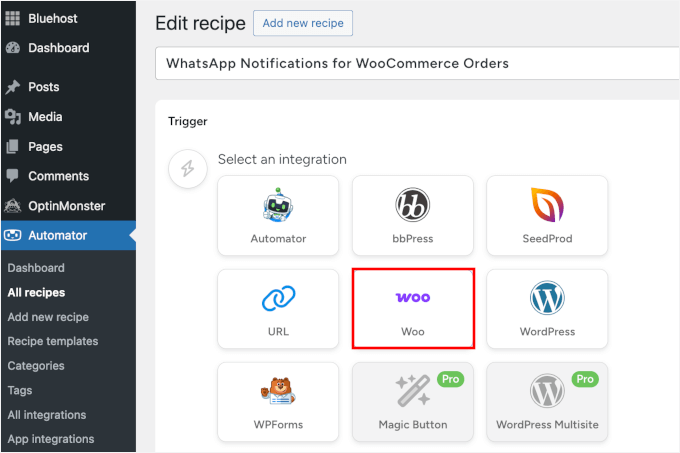Viewport: 680px width, 453px height.
Task: Open Posts in the admin sidebar
Action: [44, 87]
